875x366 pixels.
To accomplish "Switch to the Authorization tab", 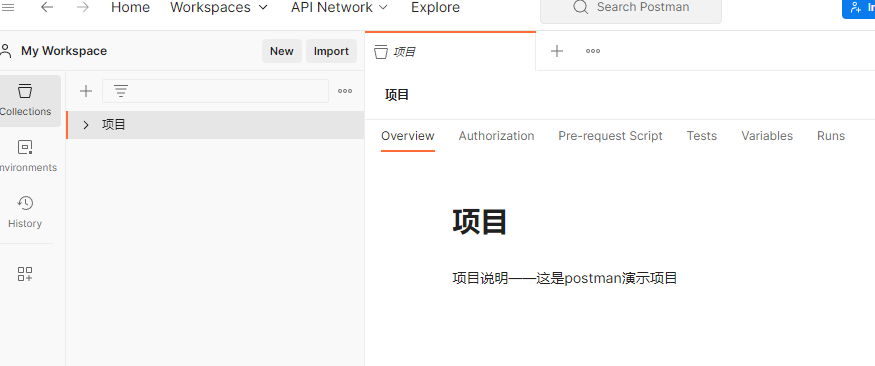I will [496, 136].
